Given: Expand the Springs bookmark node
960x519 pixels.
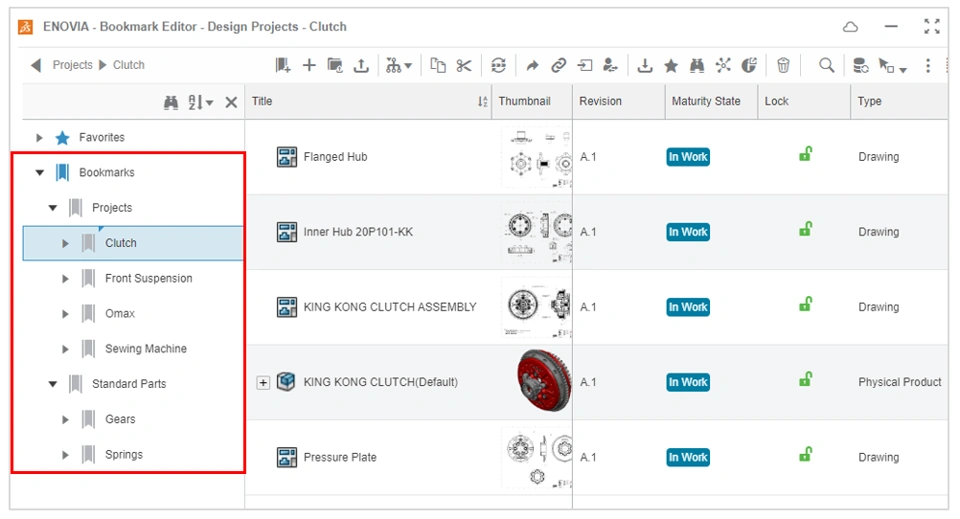Looking at the screenshot, I should [66, 455].
